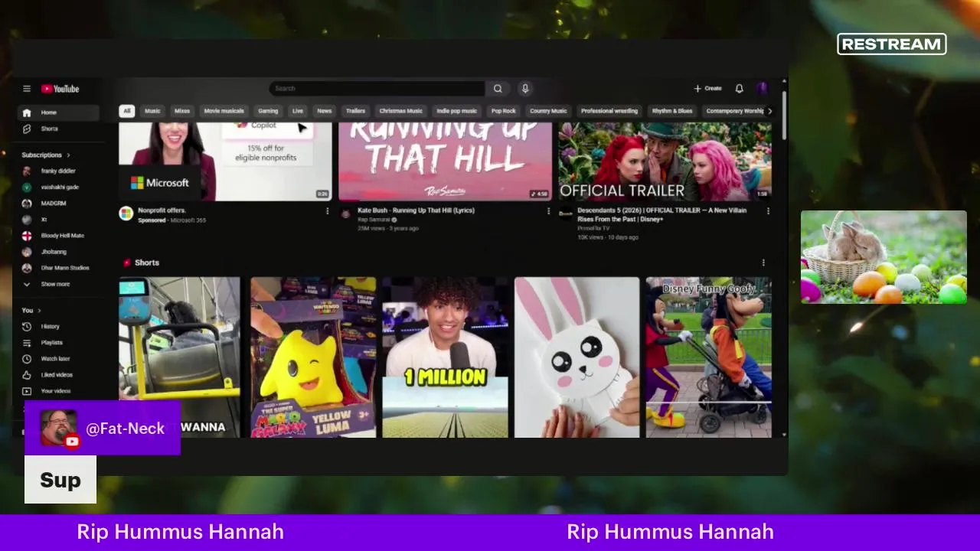Select the Contemporary Worship chip
Screen dimensions: 980x551
734,111
